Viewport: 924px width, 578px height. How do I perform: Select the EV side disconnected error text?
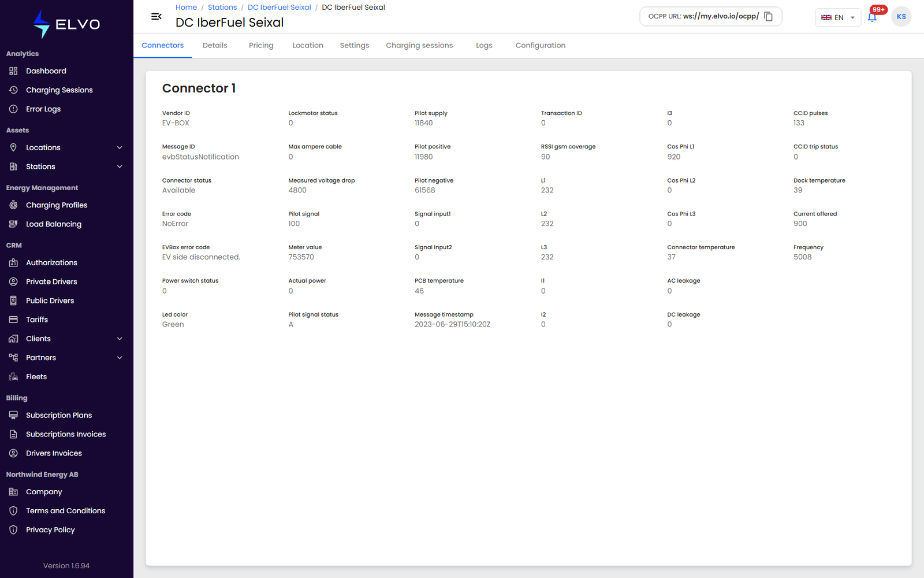[x=201, y=257]
